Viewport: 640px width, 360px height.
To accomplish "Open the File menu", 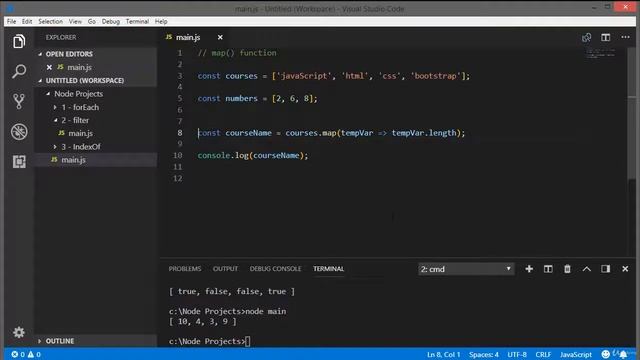I will (x=11, y=21).
